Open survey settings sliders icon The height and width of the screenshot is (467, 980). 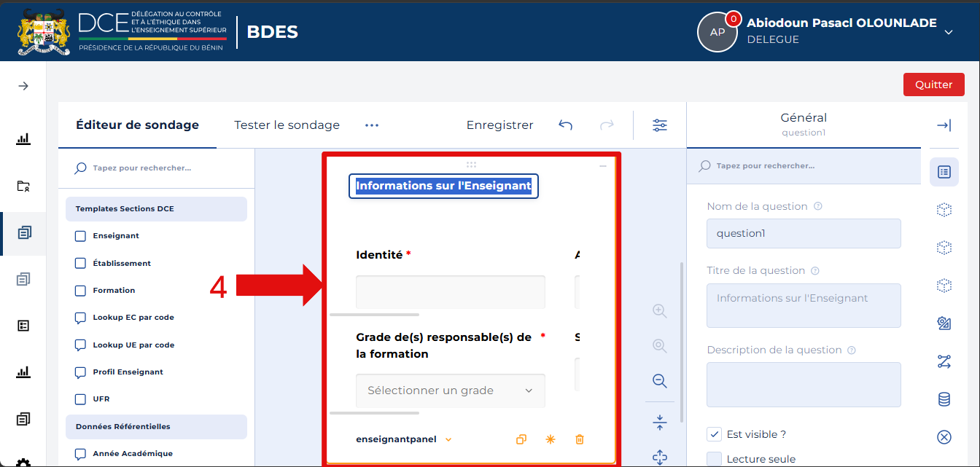(x=660, y=125)
